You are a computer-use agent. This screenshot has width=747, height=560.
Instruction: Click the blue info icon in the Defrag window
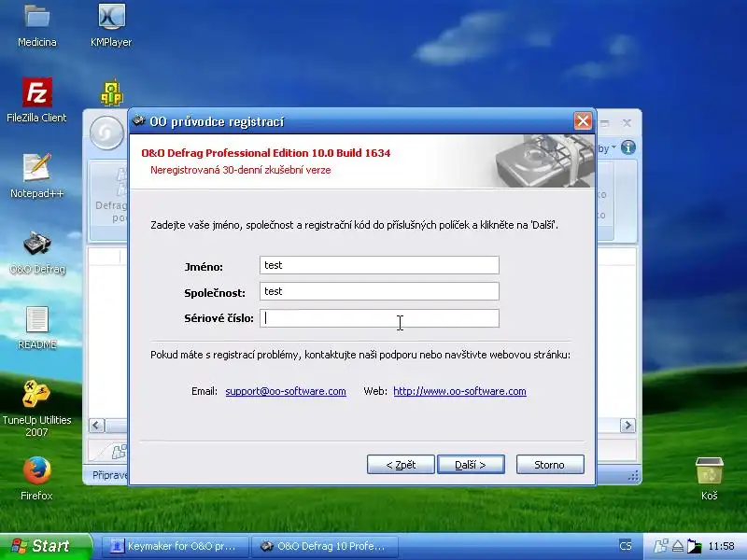[627, 148]
